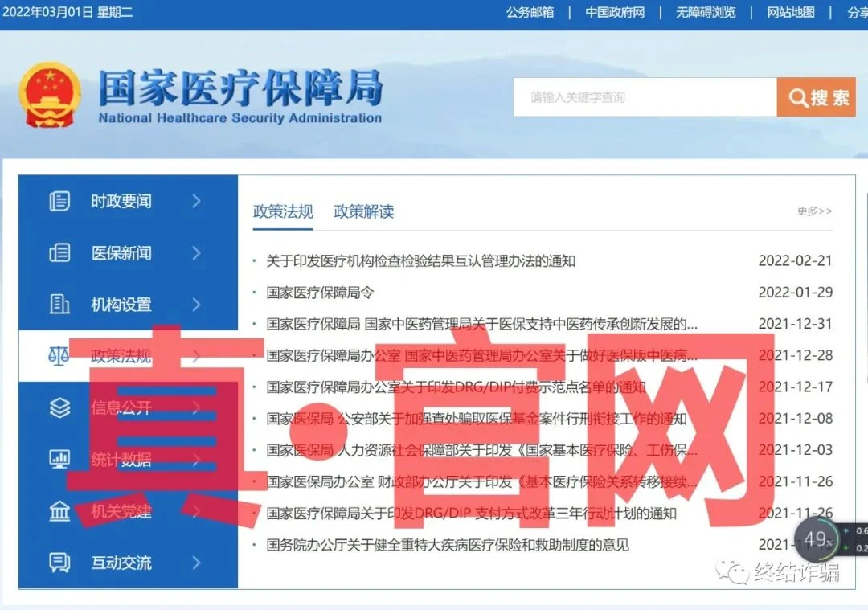The width and height of the screenshot is (868, 610).
Task: Open the 统计数据 sidebar menu
Action: click(128, 459)
